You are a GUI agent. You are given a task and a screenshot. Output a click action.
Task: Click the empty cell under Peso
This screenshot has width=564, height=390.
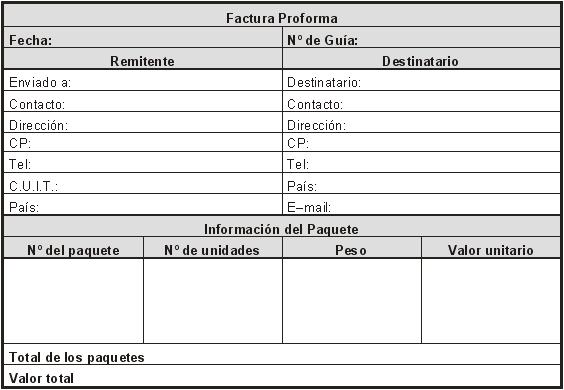pyautogui.click(x=352, y=301)
